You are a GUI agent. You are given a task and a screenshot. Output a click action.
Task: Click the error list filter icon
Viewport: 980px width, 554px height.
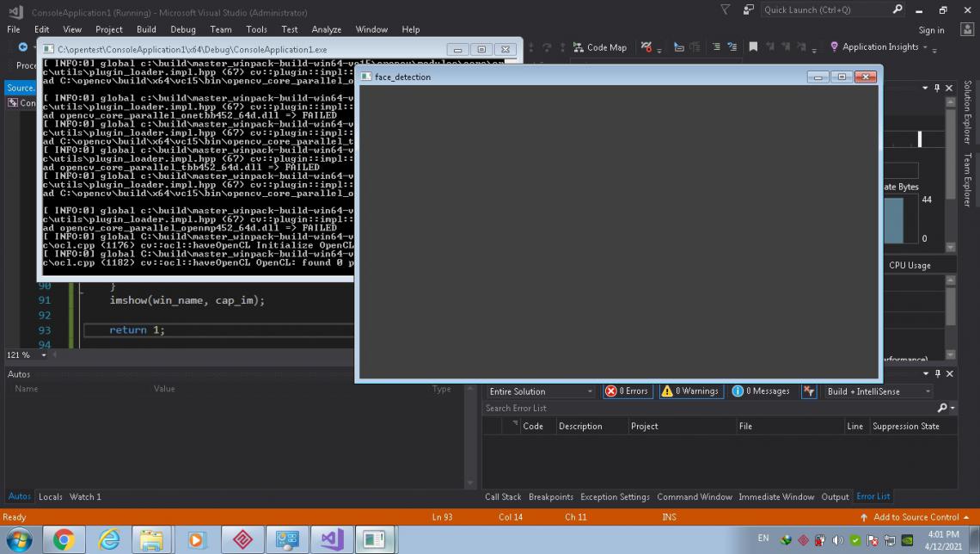[x=809, y=391]
